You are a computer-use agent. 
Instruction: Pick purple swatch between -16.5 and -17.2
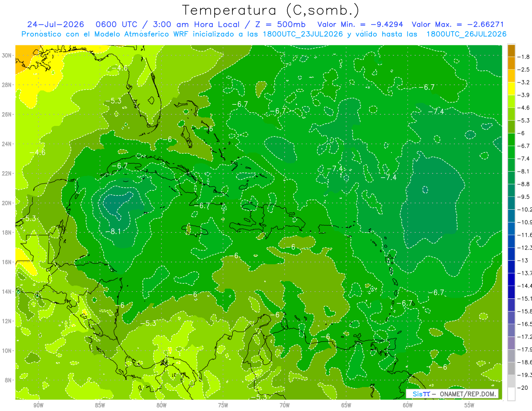[x=511, y=330]
